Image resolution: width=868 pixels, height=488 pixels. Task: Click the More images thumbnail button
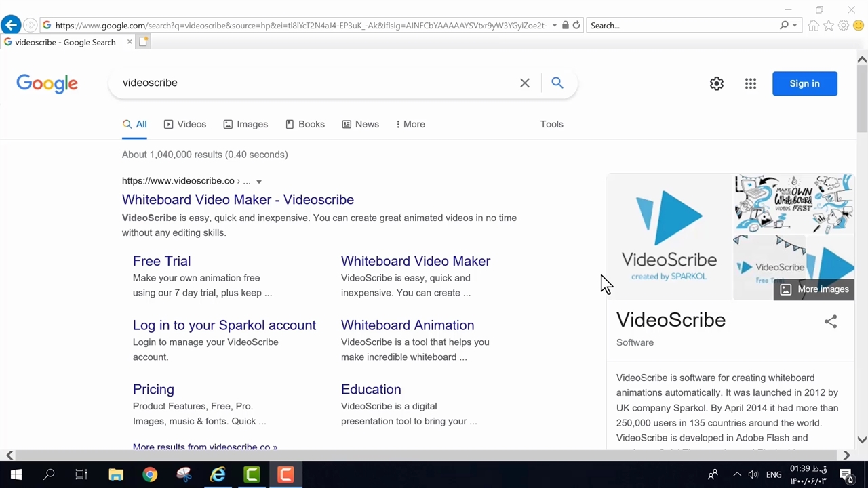click(x=814, y=289)
